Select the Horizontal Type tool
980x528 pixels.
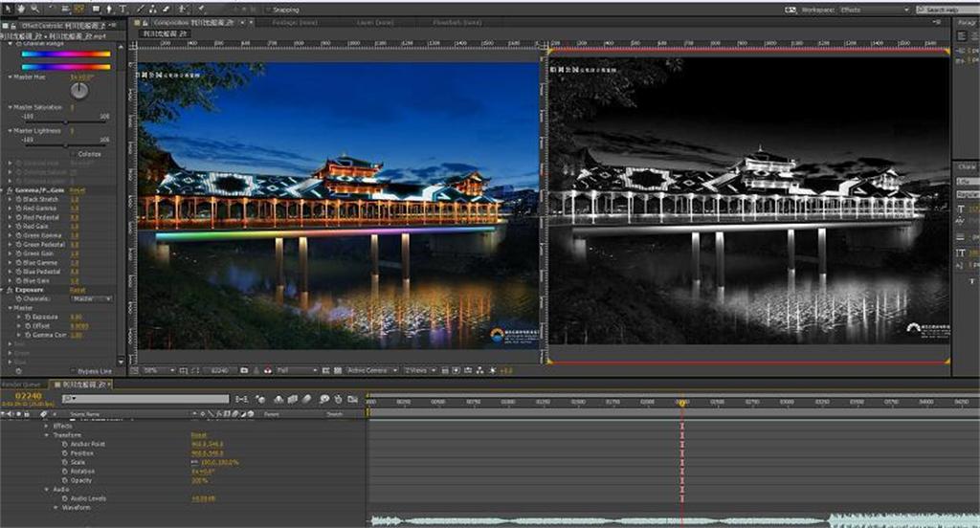click(123, 9)
